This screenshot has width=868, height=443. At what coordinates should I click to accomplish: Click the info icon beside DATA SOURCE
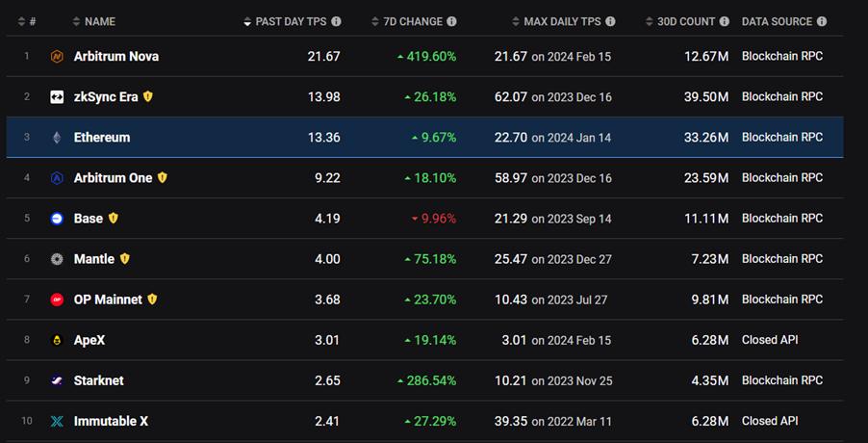pos(822,21)
